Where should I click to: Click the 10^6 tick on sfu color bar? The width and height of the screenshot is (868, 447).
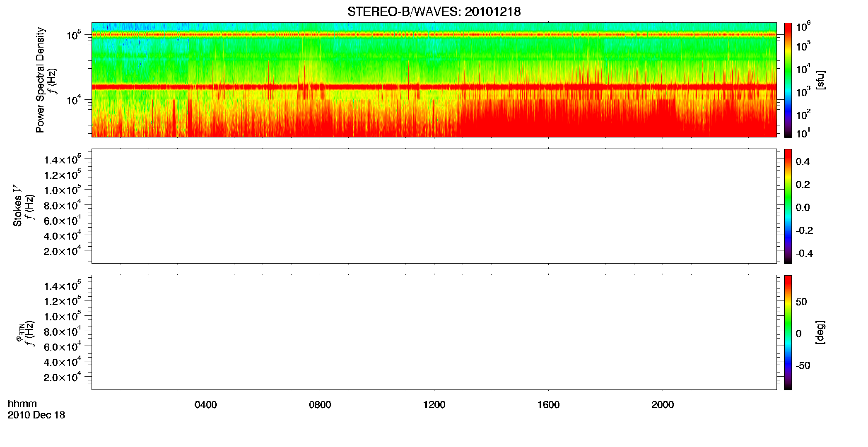click(x=803, y=27)
